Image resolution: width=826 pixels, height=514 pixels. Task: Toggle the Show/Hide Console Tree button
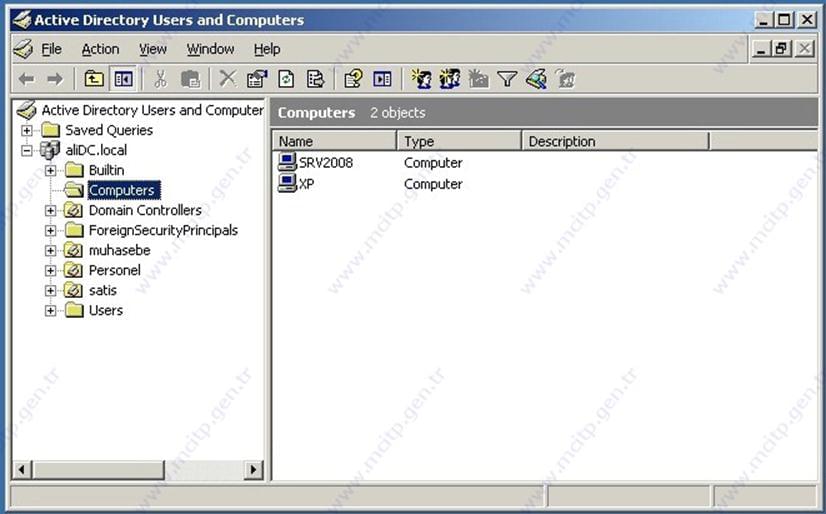point(123,80)
